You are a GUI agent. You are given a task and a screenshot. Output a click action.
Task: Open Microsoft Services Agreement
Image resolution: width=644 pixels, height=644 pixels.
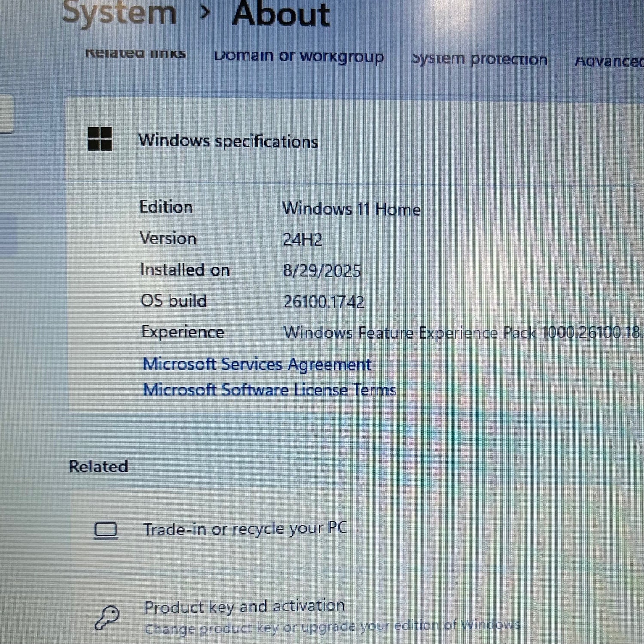257,364
